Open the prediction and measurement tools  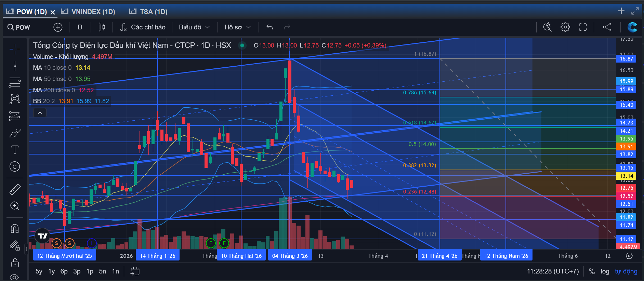(15, 116)
